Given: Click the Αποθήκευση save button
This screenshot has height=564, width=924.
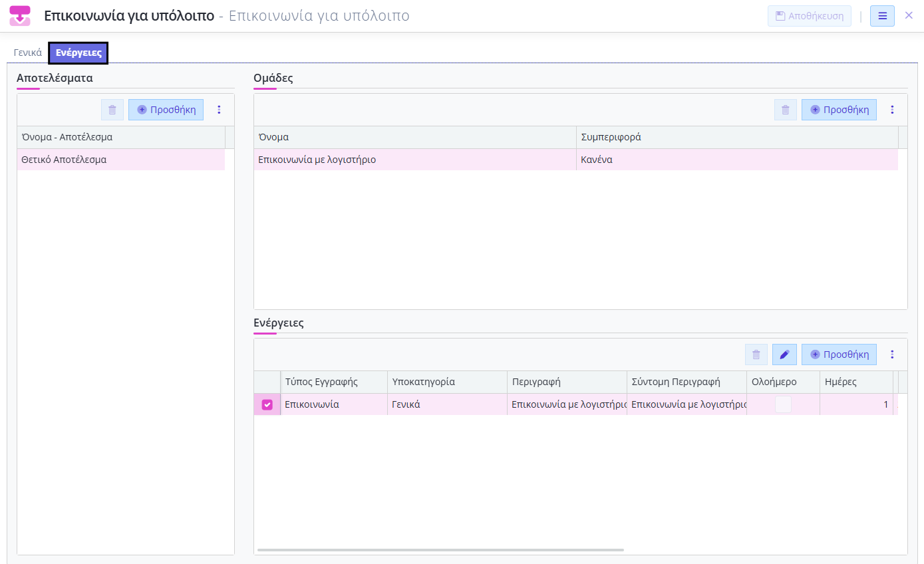Looking at the screenshot, I should 809,16.
